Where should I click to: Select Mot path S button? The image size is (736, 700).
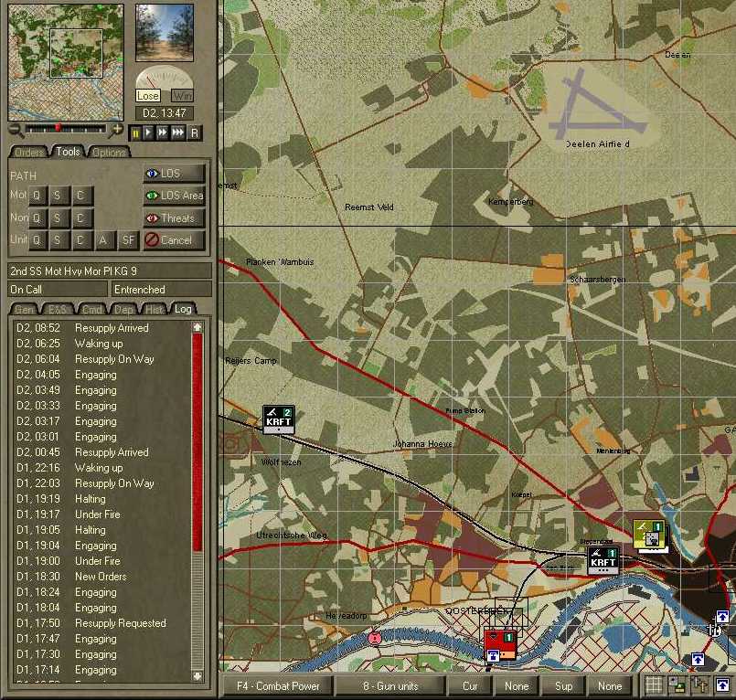[58, 196]
